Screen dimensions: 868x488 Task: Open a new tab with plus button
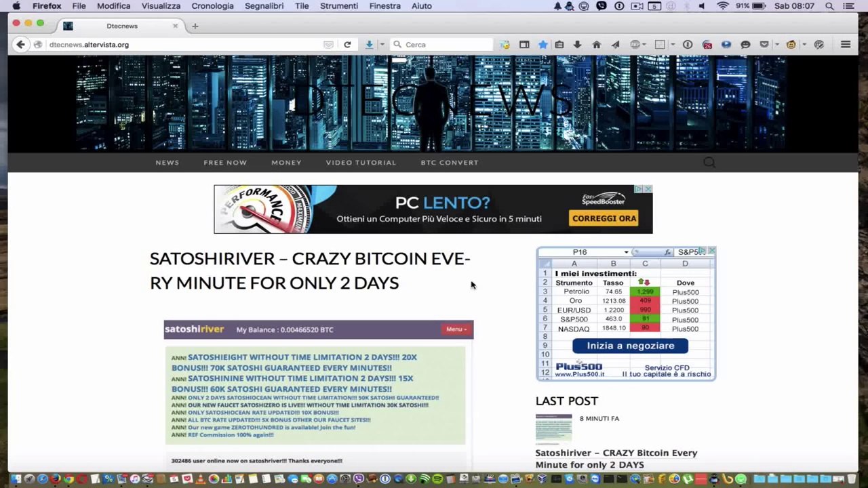(x=195, y=26)
